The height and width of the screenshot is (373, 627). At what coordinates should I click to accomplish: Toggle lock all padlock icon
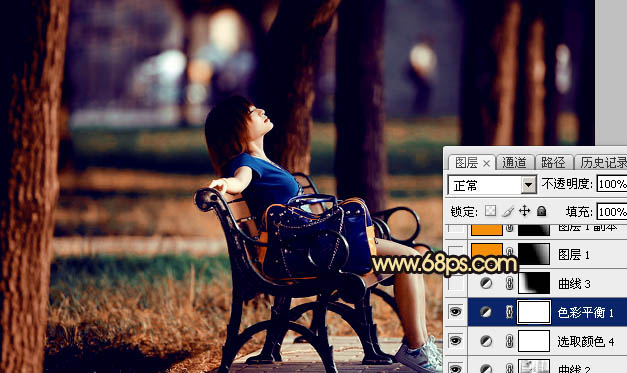(x=541, y=211)
